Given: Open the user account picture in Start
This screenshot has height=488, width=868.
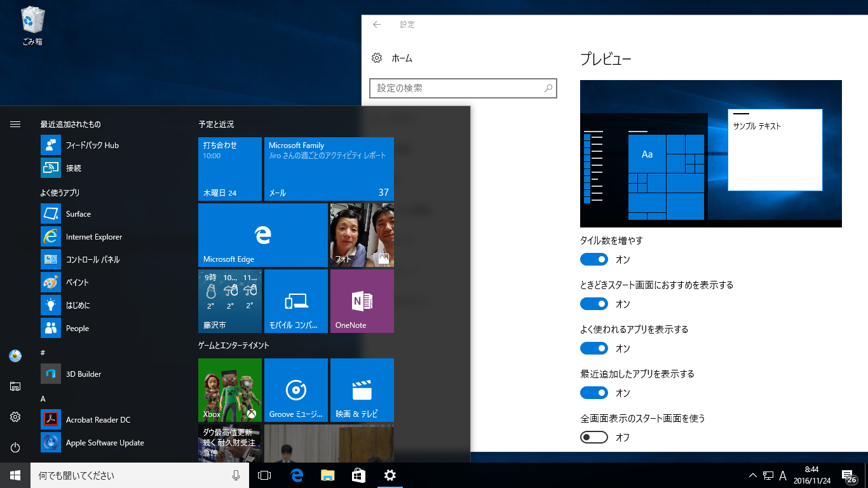Looking at the screenshot, I should [x=15, y=356].
